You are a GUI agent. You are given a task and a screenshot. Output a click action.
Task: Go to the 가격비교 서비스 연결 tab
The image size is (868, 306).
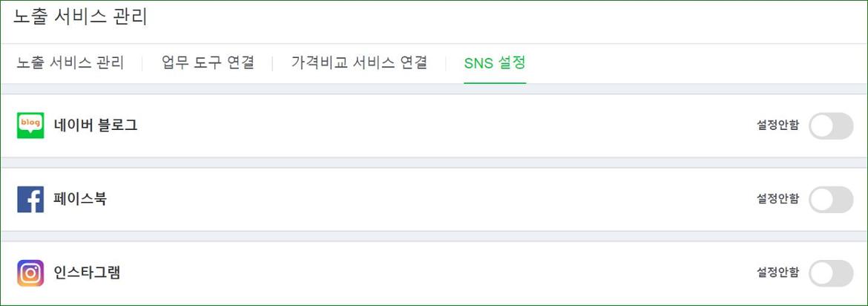click(x=359, y=62)
